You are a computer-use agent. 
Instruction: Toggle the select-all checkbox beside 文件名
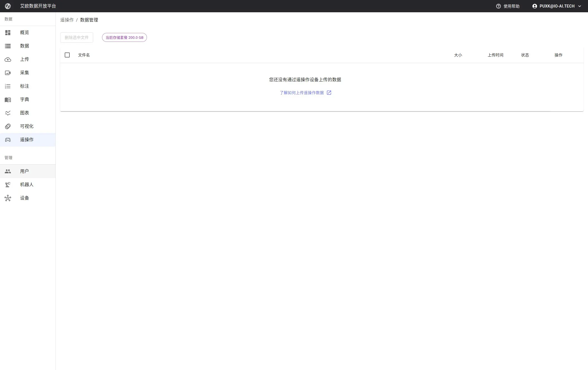click(x=67, y=55)
